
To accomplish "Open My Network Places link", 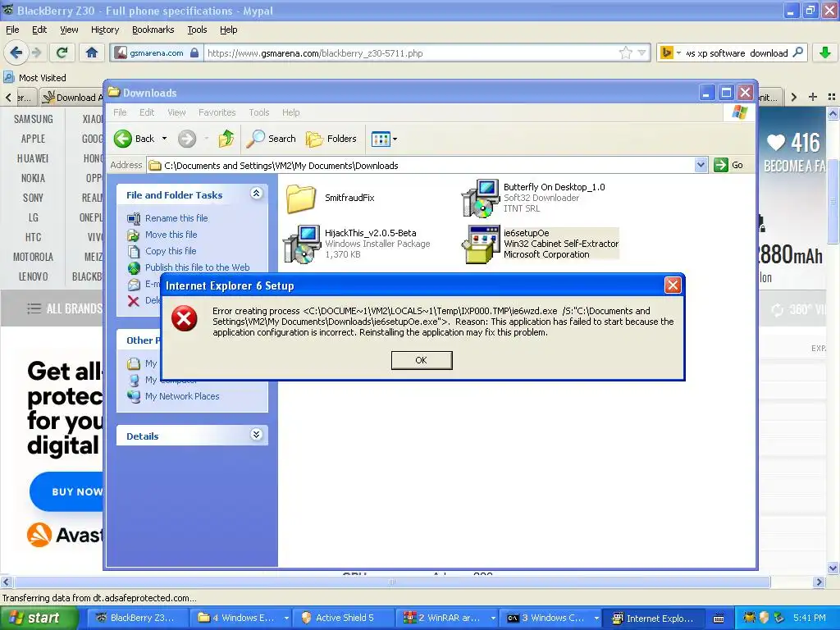I will [x=182, y=396].
